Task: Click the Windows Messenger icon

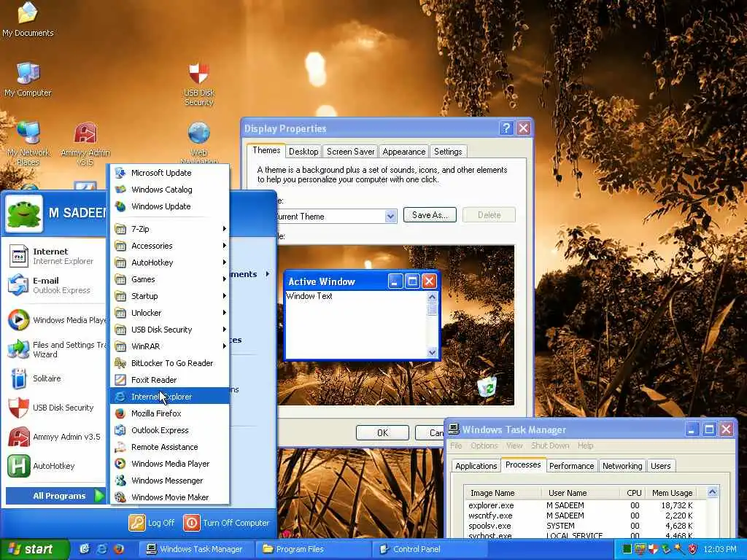Action: click(120, 481)
